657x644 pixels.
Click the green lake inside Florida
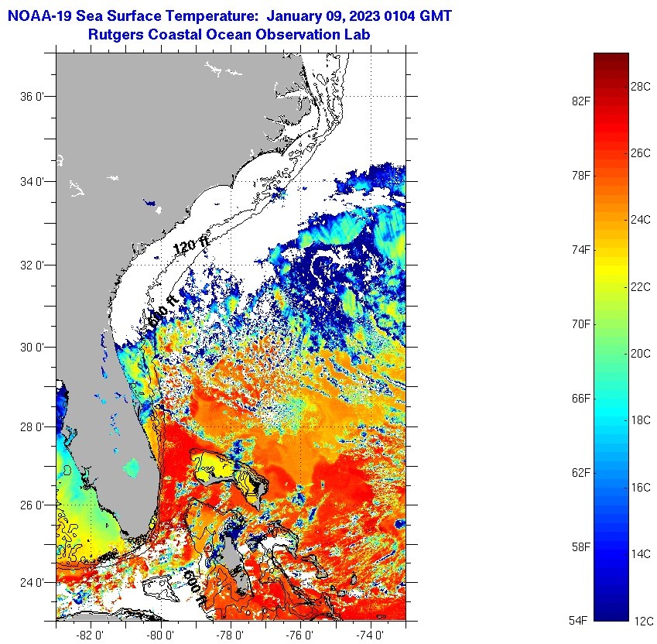point(132,468)
